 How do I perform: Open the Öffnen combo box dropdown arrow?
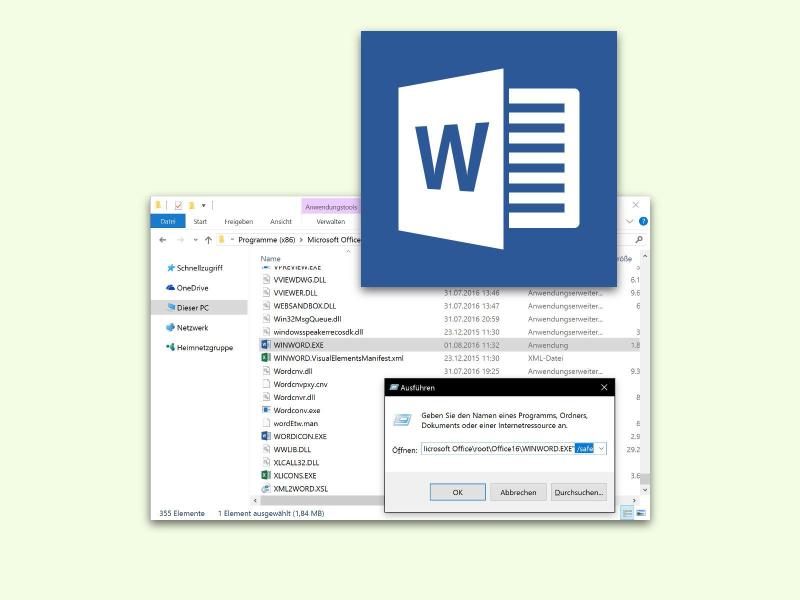point(602,448)
